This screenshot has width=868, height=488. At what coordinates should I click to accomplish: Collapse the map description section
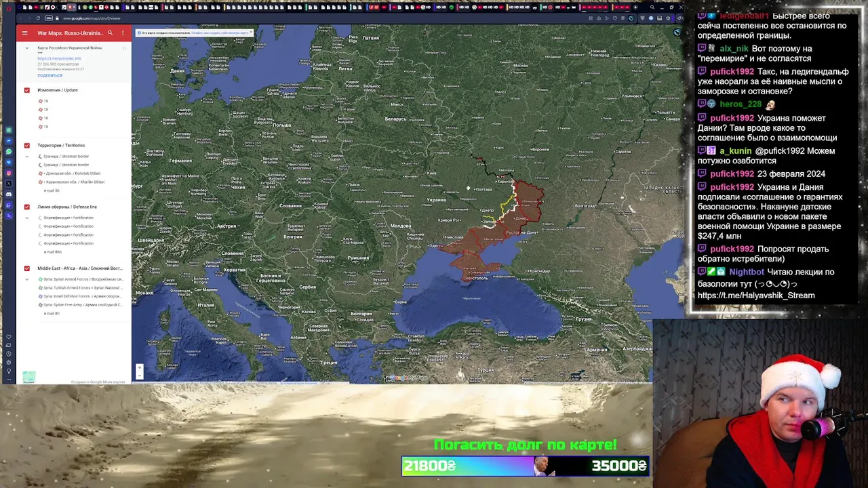point(27,48)
